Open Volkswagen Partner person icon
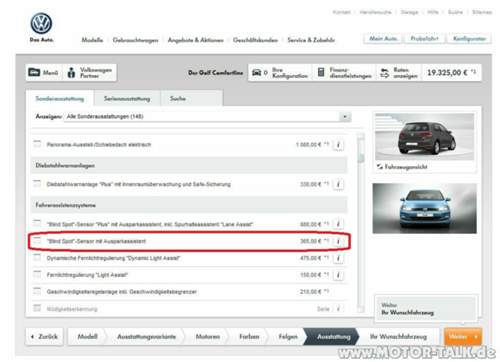500x362 pixels. [x=71, y=72]
